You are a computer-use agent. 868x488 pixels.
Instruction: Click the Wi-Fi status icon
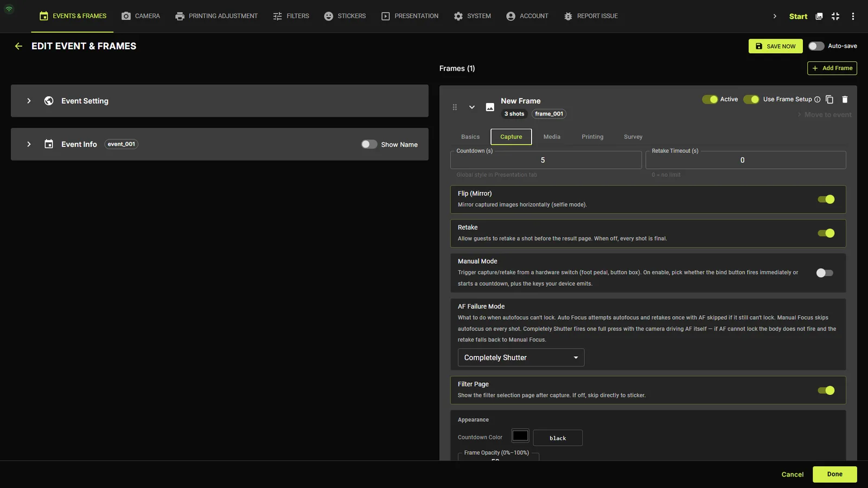coord(9,9)
